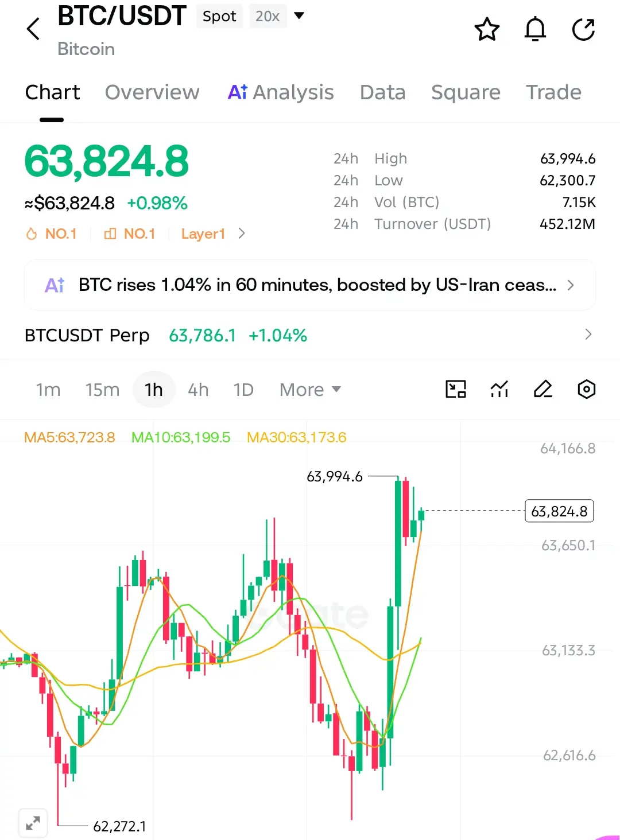Select the 1h timeframe
This screenshot has width=620, height=840.
click(x=153, y=390)
